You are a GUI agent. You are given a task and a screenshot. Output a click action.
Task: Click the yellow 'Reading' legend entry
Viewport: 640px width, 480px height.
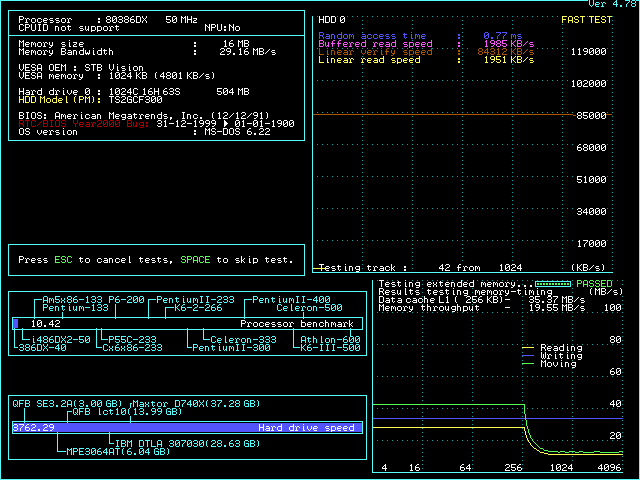(552, 348)
